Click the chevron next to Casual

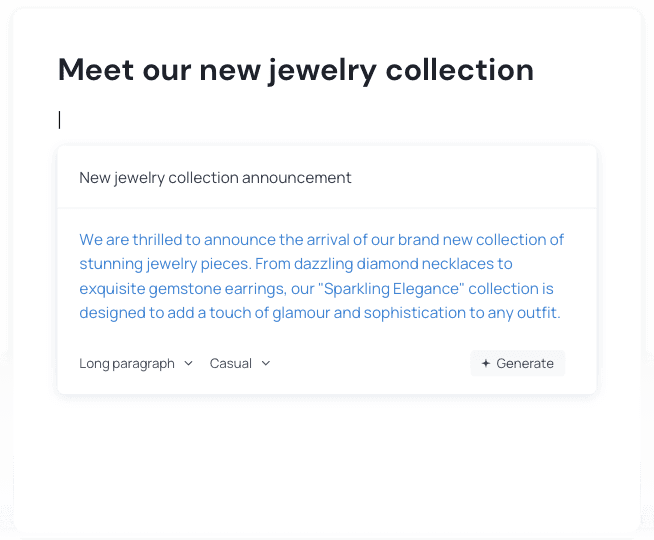[x=266, y=364]
